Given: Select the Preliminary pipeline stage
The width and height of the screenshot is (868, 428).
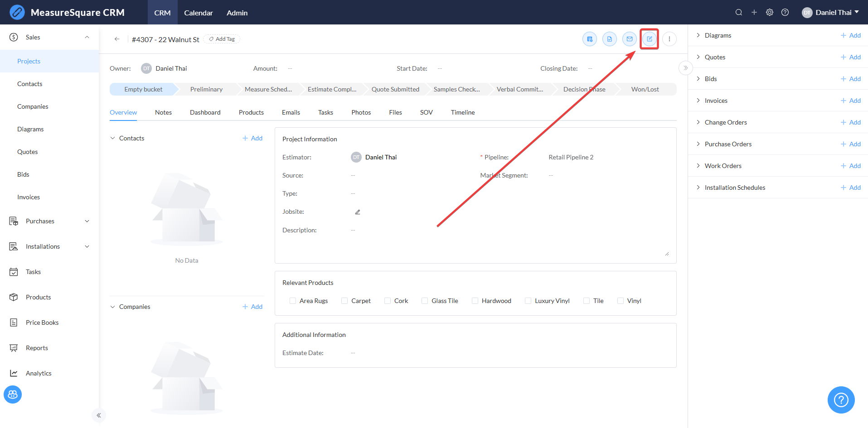Looking at the screenshot, I should (x=206, y=89).
